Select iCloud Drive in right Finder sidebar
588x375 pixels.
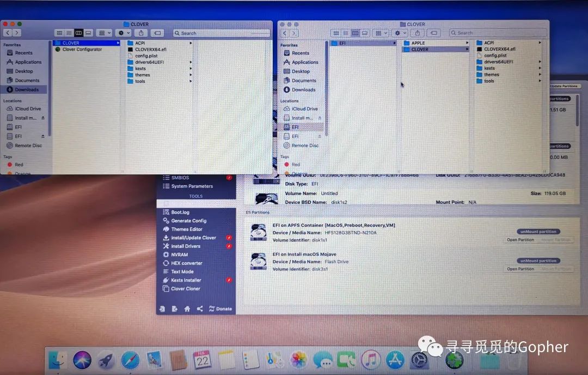click(x=302, y=108)
